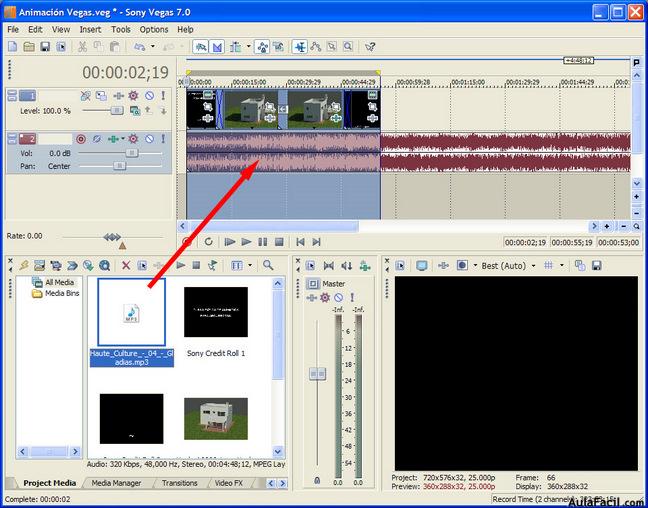The image size is (648, 508).
Task: Select the Normal edit tool
Action: (300, 47)
